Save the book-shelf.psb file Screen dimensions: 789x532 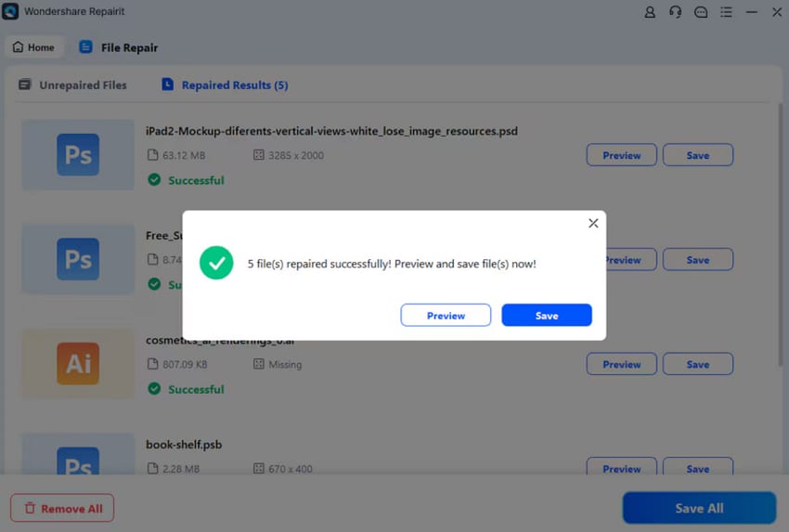click(697, 467)
